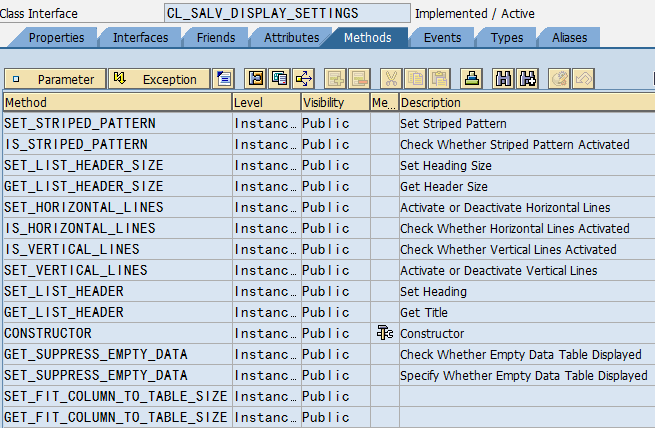Open the Friends tab
Image resolution: width=655 pixels, height=429 pixels.
[216, 38]
